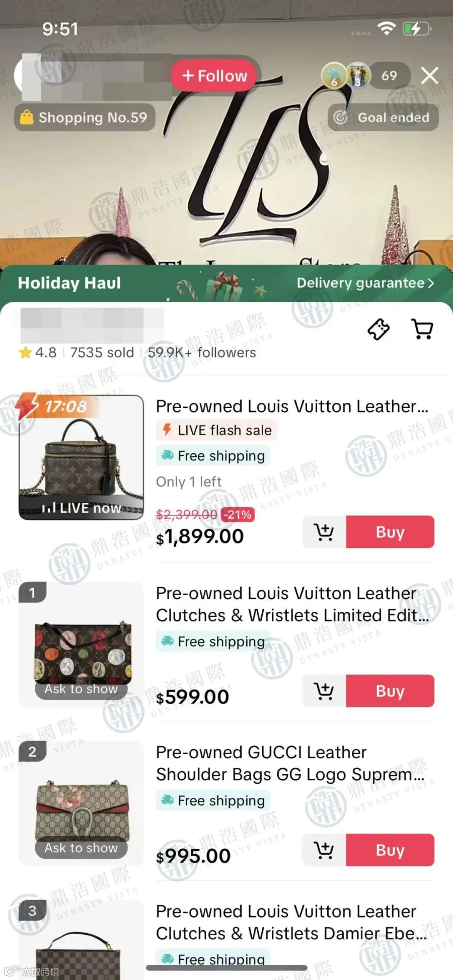This screenshot has height=980, width=453.
Task: Open the LIVE now flash sale thumbnail
Action: [x=81, y=457]
